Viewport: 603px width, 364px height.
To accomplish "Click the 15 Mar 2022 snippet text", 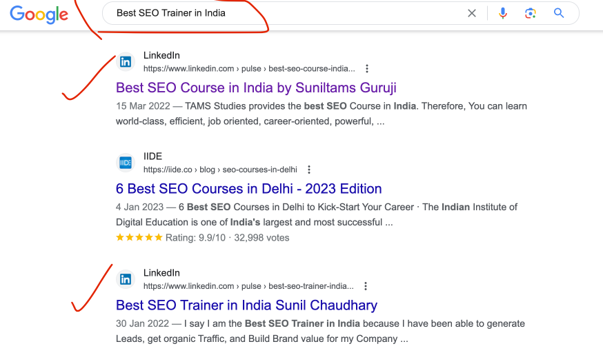I will [322, 114].
